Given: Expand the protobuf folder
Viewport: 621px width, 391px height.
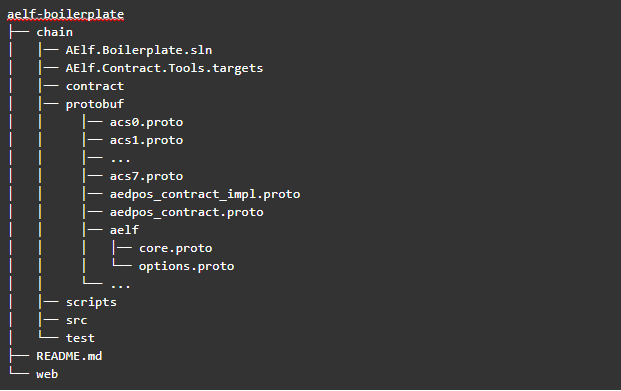Looking at the screenshot, I should 95,104.
